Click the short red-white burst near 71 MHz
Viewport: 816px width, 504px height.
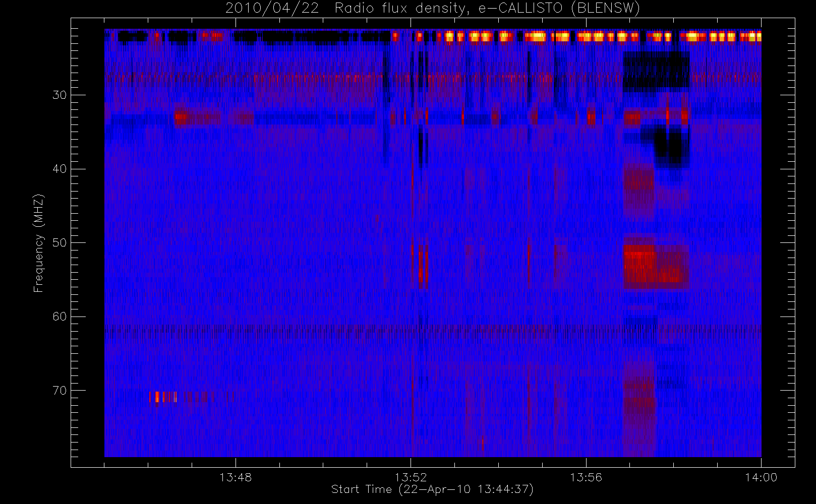point(163,397)
